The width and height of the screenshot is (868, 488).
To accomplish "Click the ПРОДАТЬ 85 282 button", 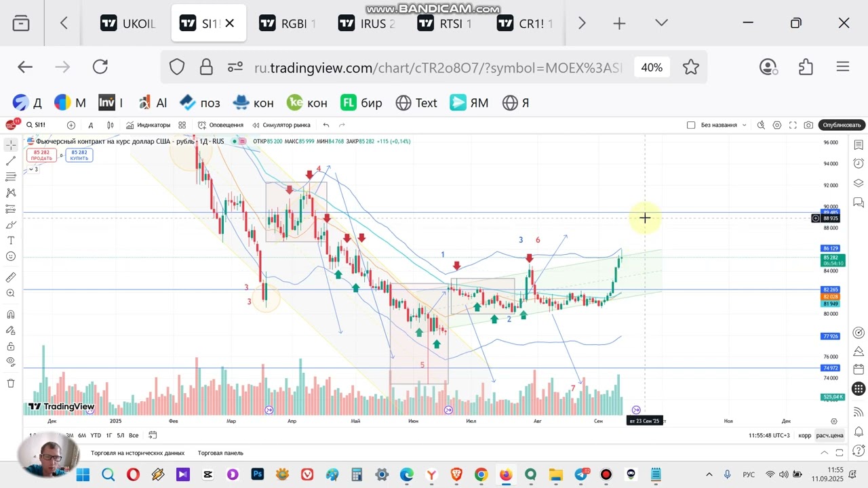I will (x=41, y=155).
